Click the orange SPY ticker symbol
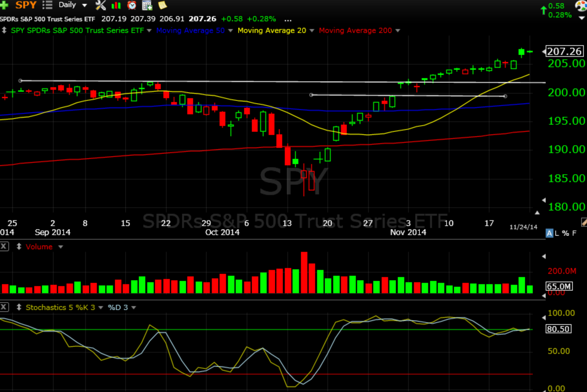The height and width of the screenshot is (392, 587). click(x=26, y=5)
